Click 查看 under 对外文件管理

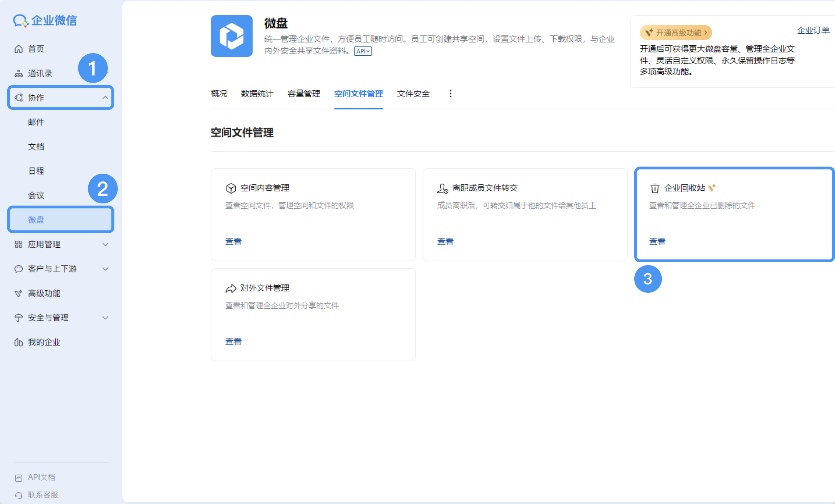233,341
